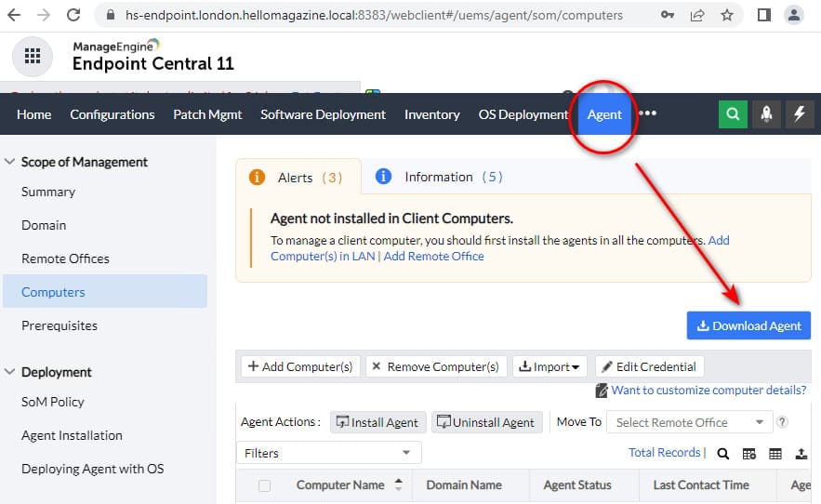Click the lightning bolt icon
The image size is (821, 504).
[800, 113]
